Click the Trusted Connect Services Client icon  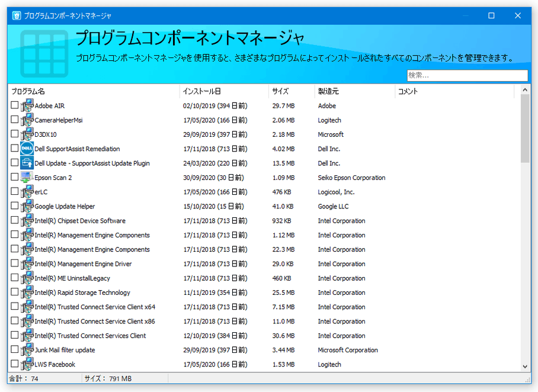point(27,336)
